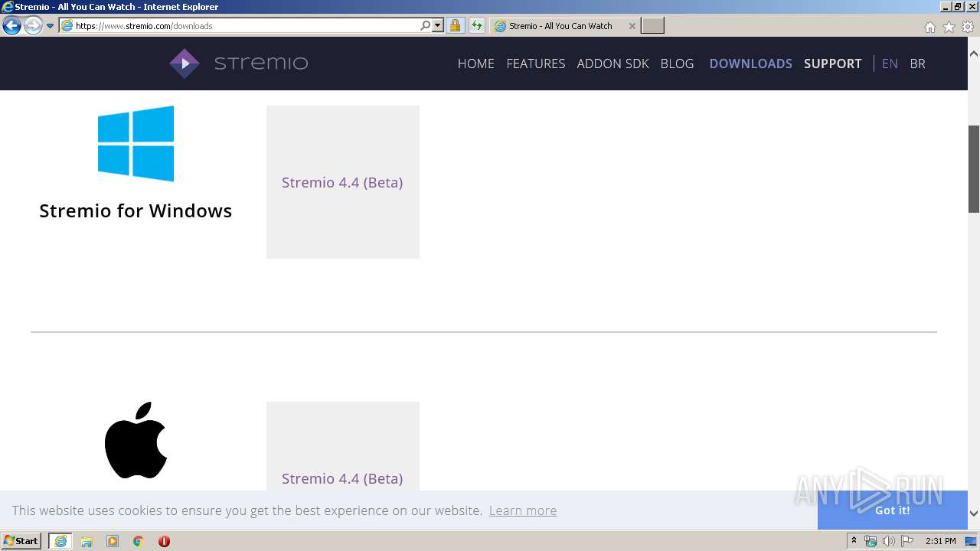Open the Tools gear icon

(x=968, y=27)
